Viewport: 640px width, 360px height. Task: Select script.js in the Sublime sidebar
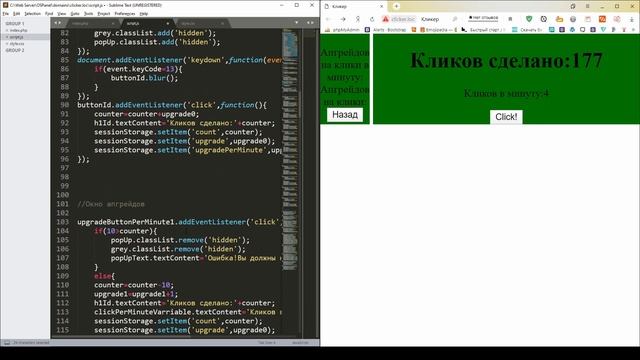(x=17, y=37)
